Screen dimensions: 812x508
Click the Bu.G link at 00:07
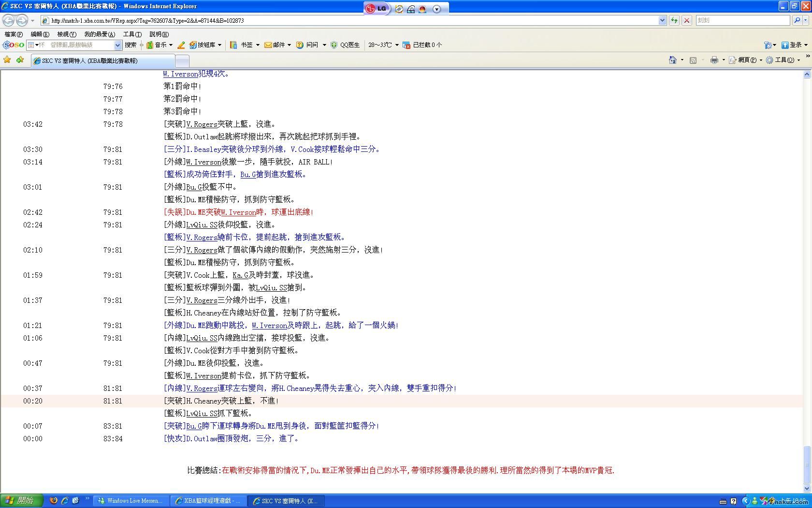click(194, 426)
